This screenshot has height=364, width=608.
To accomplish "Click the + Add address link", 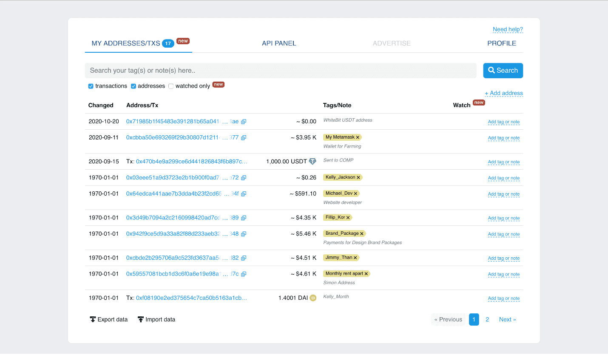I will [x=504, y=93].
